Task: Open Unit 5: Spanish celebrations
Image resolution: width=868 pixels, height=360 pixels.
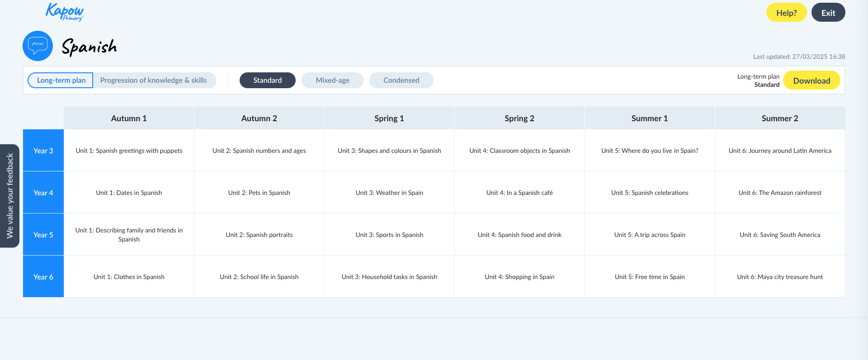Action: click(650, 193)
